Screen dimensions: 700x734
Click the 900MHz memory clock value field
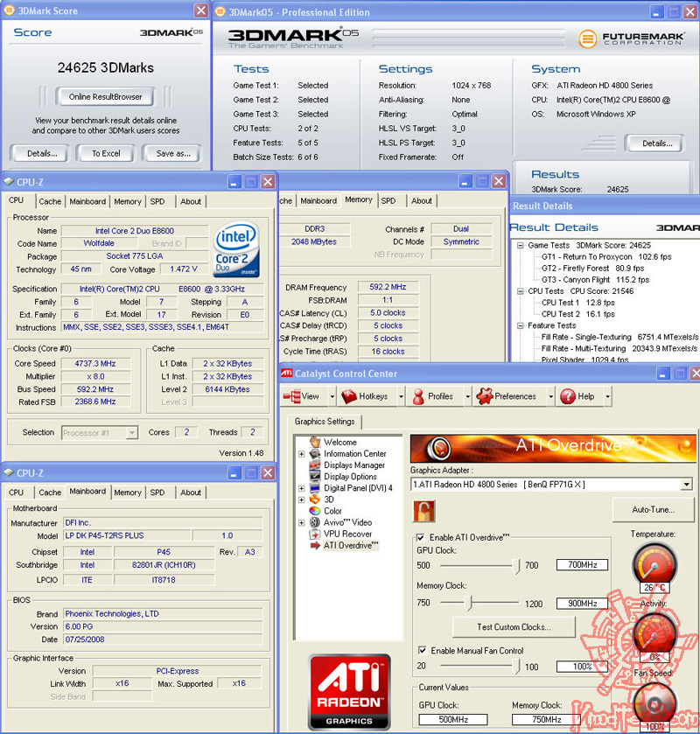point(582,604)
